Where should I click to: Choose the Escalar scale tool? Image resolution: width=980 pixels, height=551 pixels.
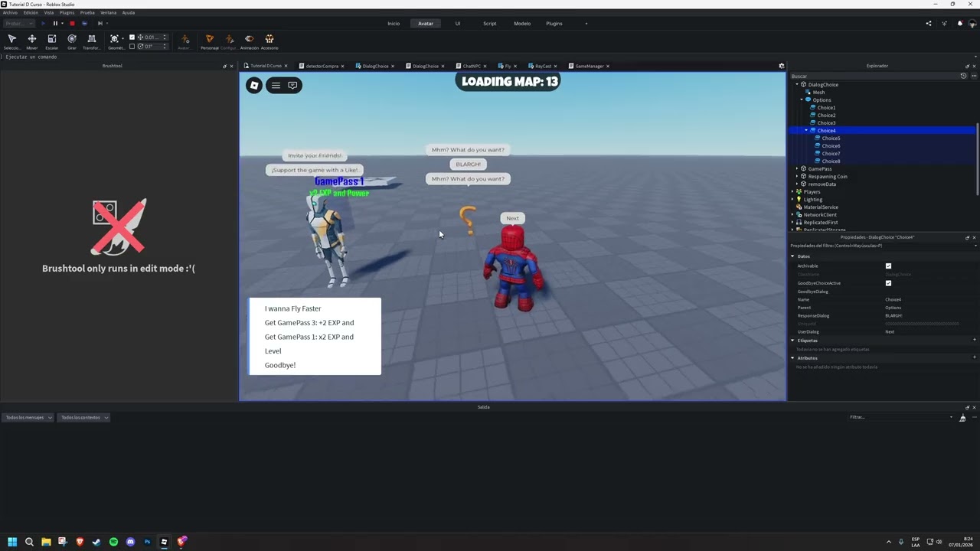coord(52,41)
